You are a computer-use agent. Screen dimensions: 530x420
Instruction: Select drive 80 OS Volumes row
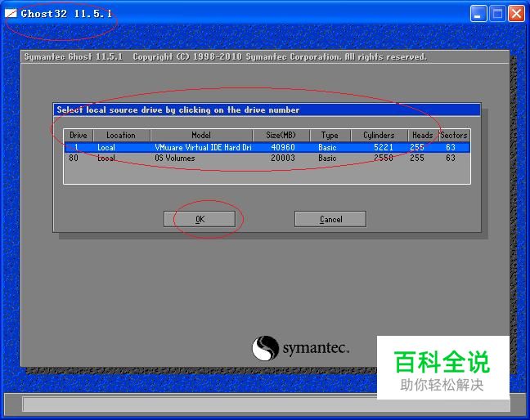(x=267, y=158)
